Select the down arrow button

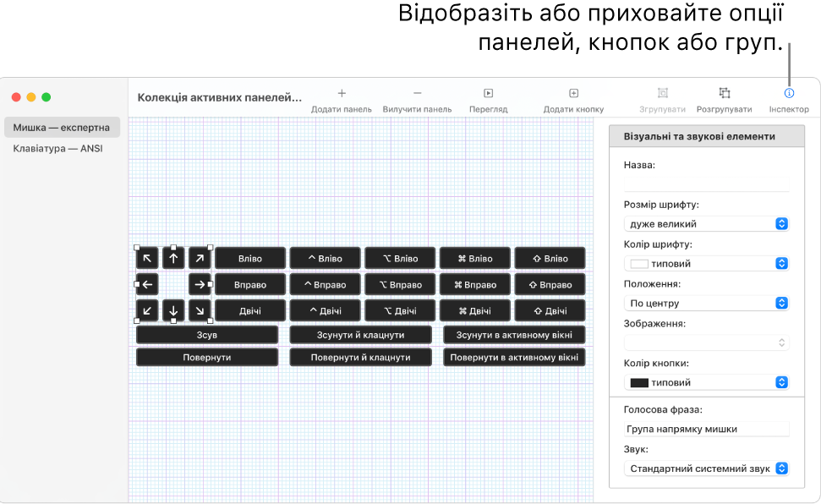click(x=173, y=310)
